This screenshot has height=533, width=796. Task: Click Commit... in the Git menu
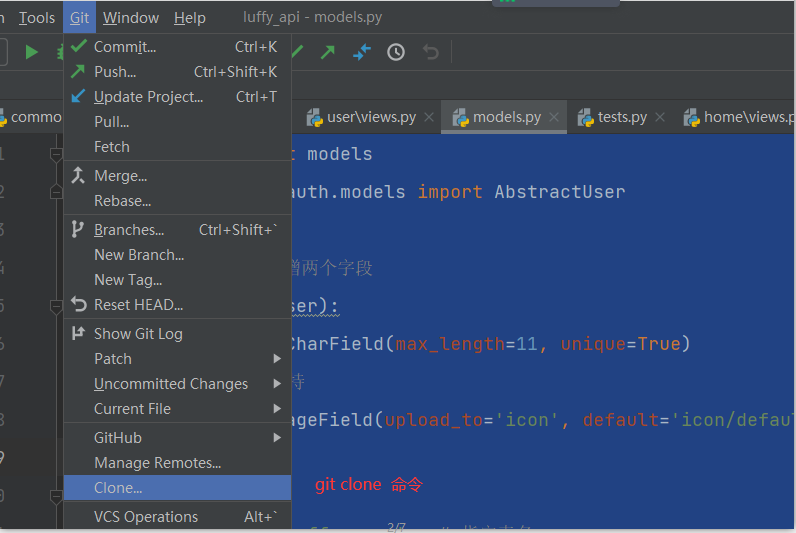point(125,47)
